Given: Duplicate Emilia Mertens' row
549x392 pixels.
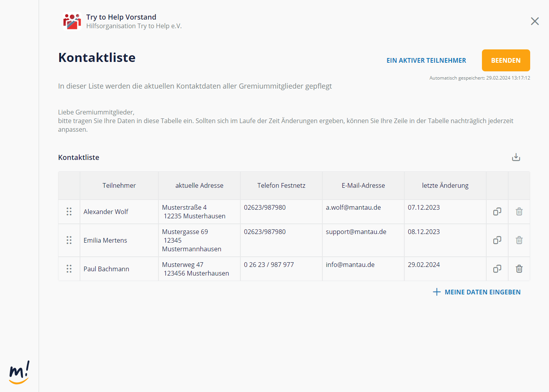Looking at the screenshot, I should [x=497, y=240].
